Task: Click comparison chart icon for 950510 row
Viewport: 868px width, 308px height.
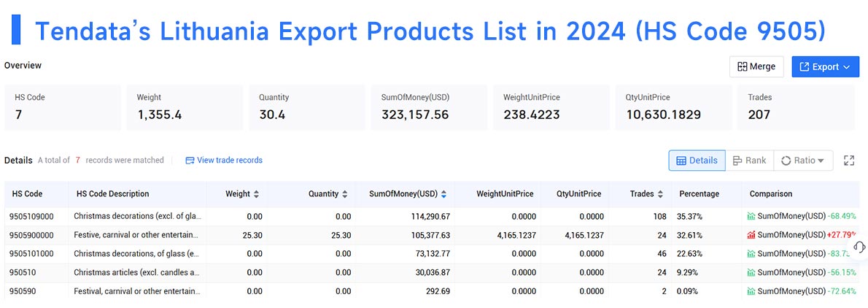Action: pyautogui.click(x=751, y=272)
